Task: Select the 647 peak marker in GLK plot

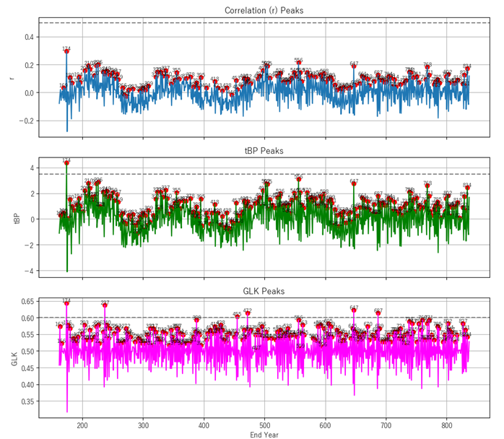Action: tap(354, 310)
